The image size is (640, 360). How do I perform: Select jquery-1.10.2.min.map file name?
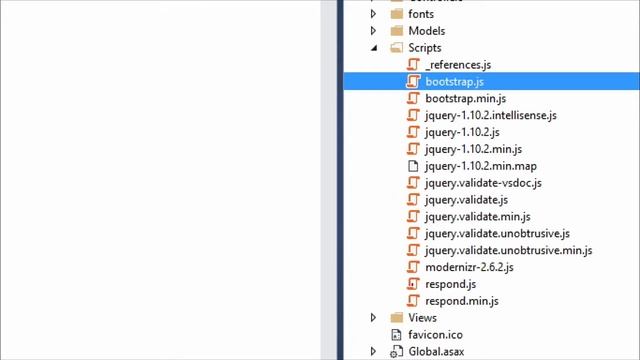pyautogui.click(x=481, y=166)
